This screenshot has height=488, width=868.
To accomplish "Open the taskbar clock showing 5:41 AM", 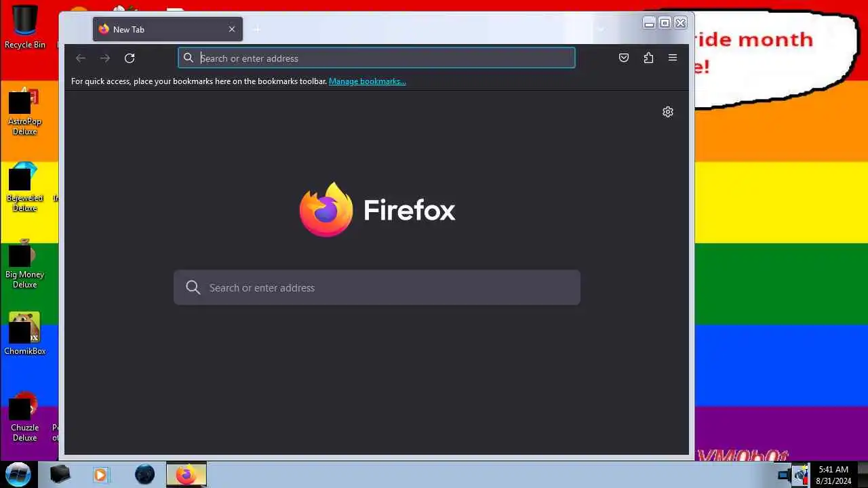I will click(833, 474).
